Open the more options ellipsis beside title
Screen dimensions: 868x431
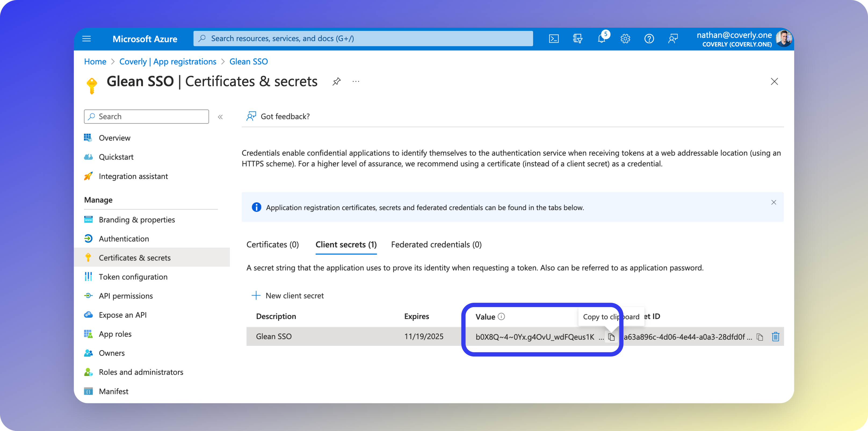356,81
